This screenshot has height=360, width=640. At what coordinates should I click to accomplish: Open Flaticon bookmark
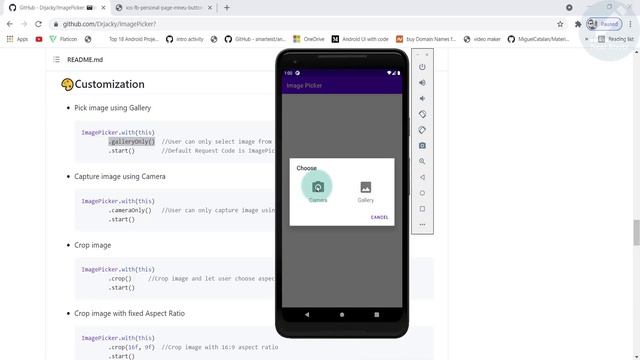pyautogui.click(x=63, y=39)
